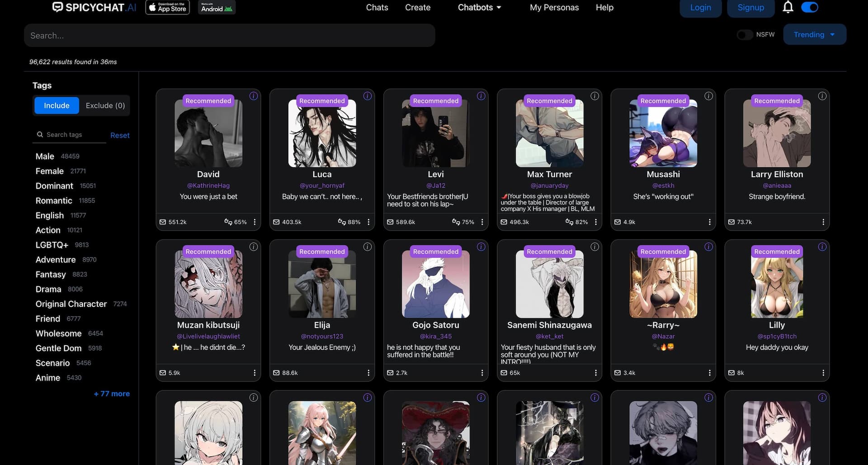Click the SpicyChat AI logo
Screen dimensions: 868x465
94,7
